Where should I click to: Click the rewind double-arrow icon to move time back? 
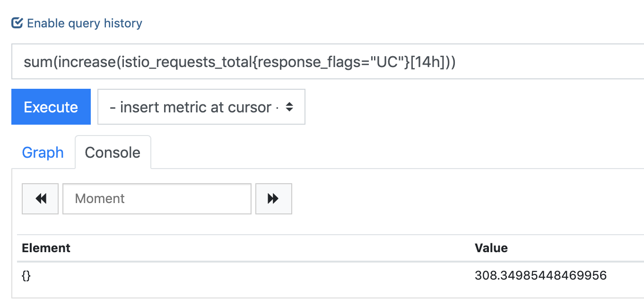pos(41,199)
